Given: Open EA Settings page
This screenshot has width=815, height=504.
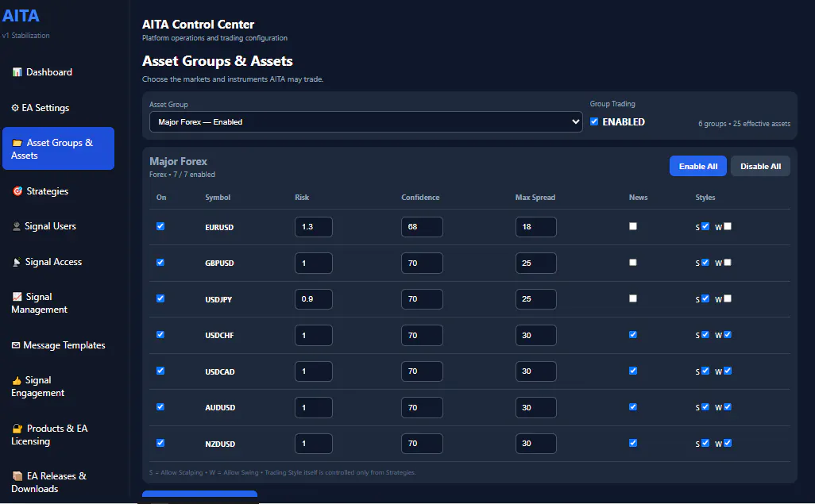Looking at the screenshot, I should pyautogui.click(x=58, y=108).
